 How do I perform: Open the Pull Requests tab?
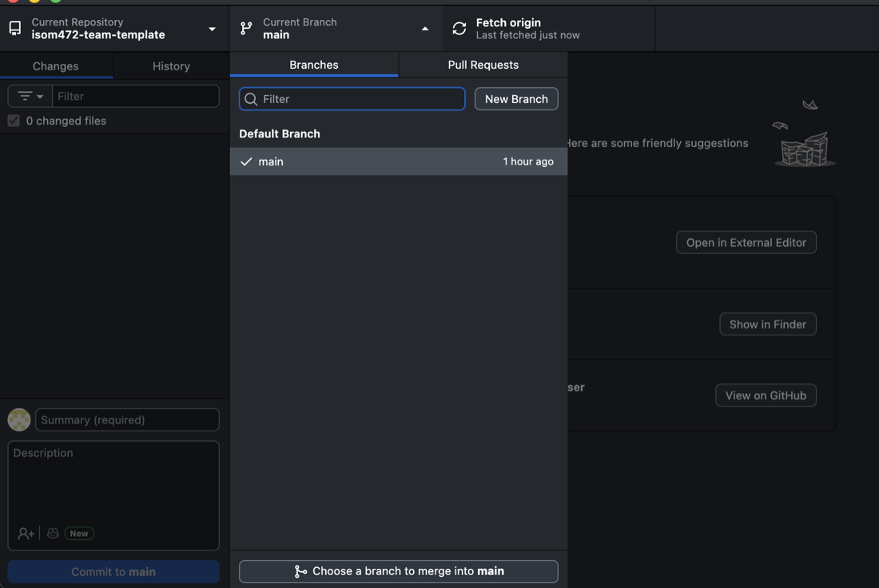pos(483,65)
